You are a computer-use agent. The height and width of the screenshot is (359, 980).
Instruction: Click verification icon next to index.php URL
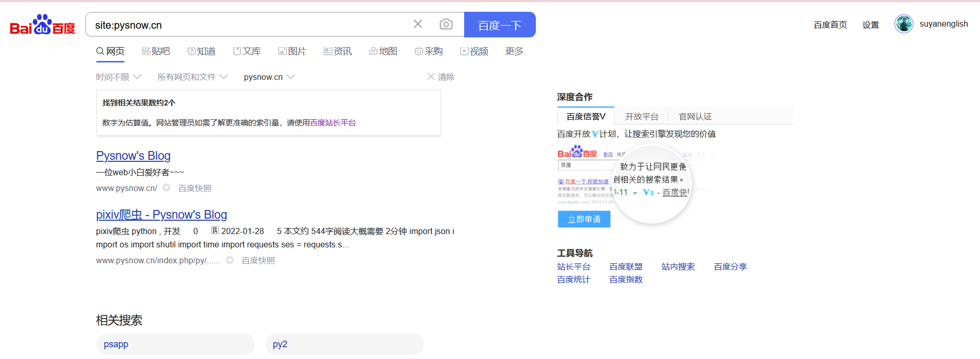click(x=230, y=260)
